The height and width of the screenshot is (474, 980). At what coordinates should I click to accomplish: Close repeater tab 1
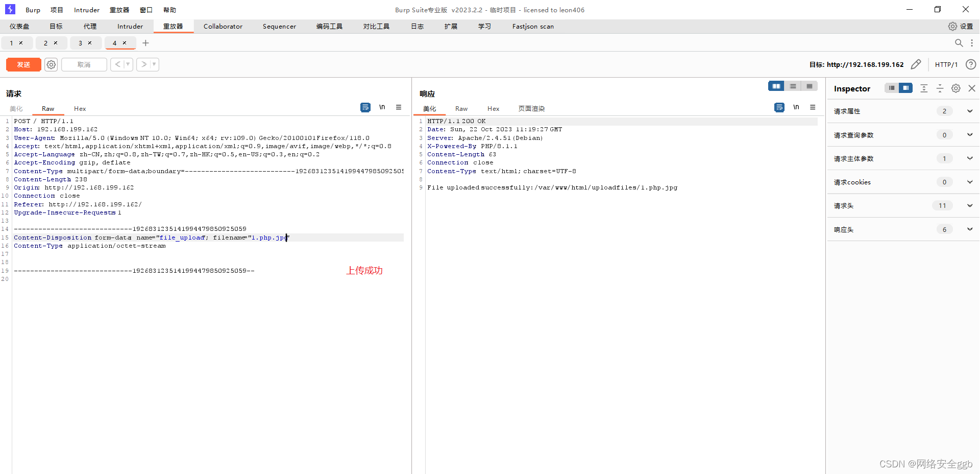(21, 43)
